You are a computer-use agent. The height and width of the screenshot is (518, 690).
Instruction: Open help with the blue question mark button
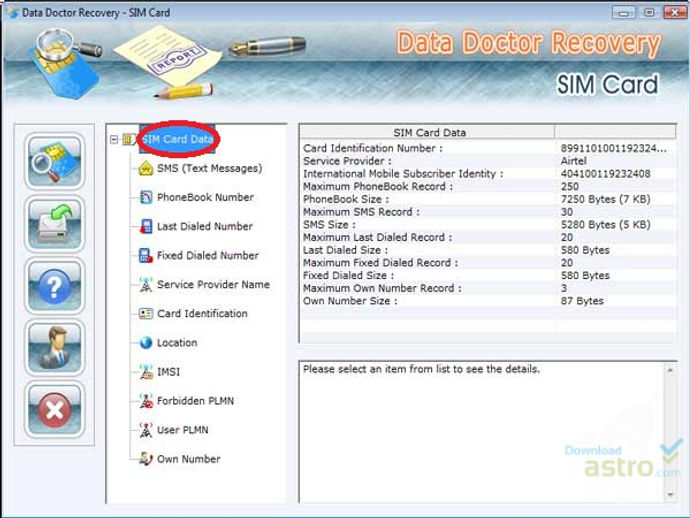[55, 286]
